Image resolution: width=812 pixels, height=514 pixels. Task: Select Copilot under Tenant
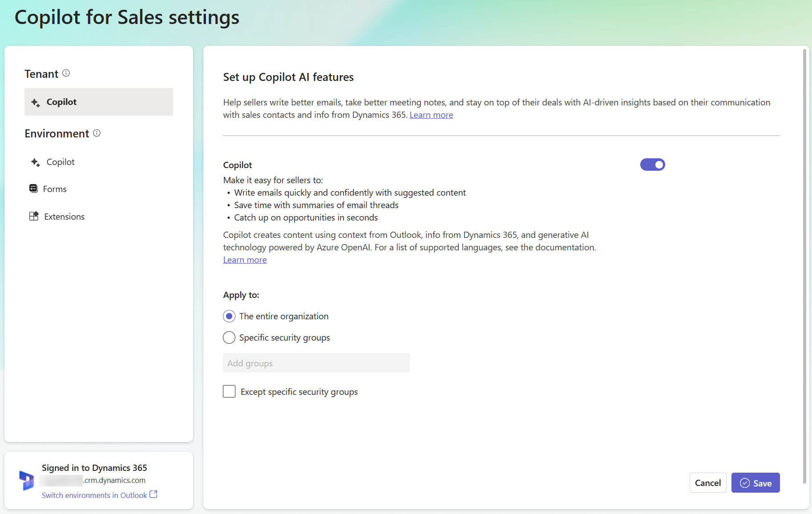pos(99,102)
